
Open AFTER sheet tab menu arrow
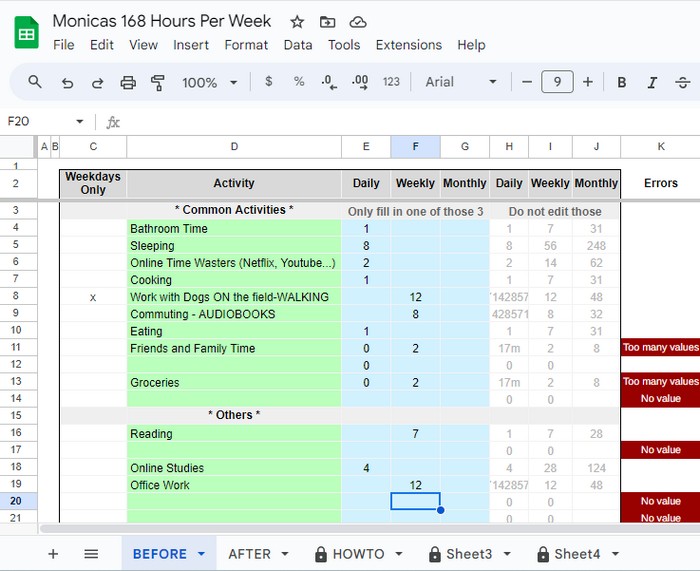tap(285, 554)
